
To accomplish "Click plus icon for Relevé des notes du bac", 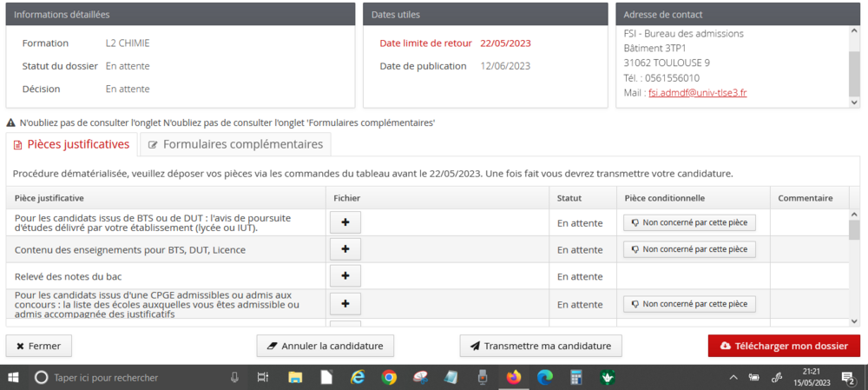I will [x=345, y=276].
